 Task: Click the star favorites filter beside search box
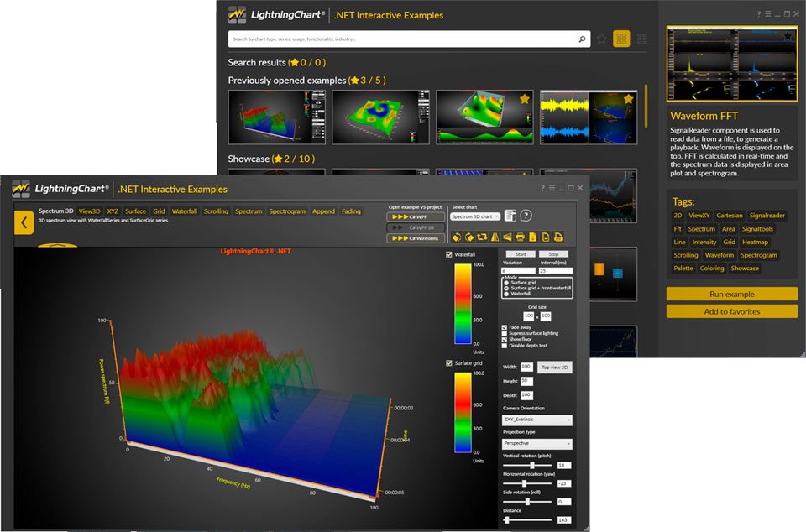[x=602, y=39]
